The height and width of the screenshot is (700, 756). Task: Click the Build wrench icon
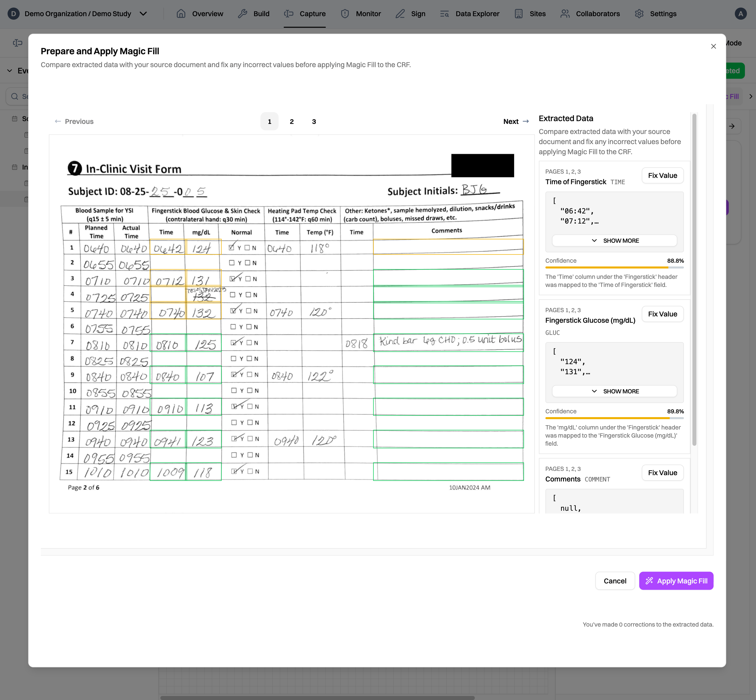[x=242, y=14]
